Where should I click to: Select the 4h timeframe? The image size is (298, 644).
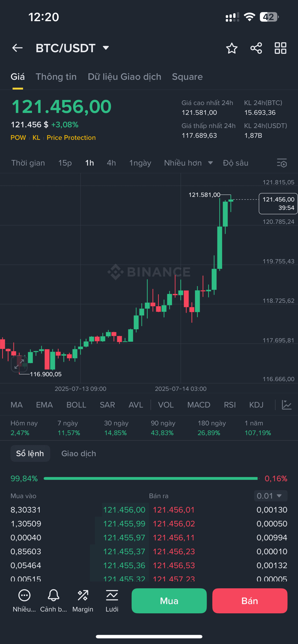[x=111, y=163]
